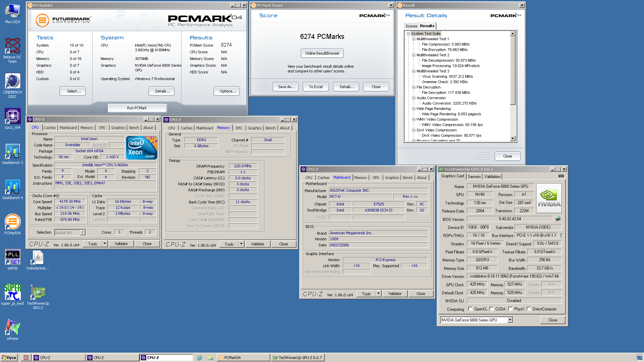Open hwbotprime desktop file
Viewport: 644px width, 362px height.
[x=38, y=259]
